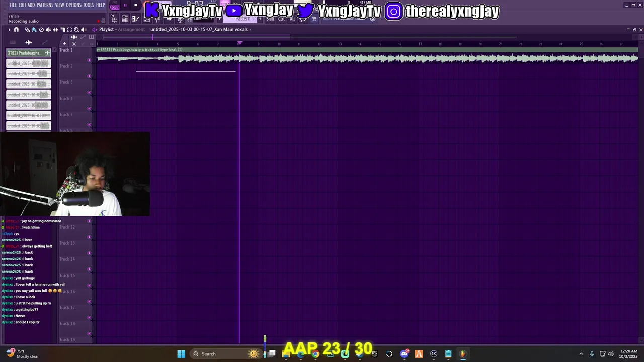Mute Track 3 with its dot toggle

pos(89,93)
